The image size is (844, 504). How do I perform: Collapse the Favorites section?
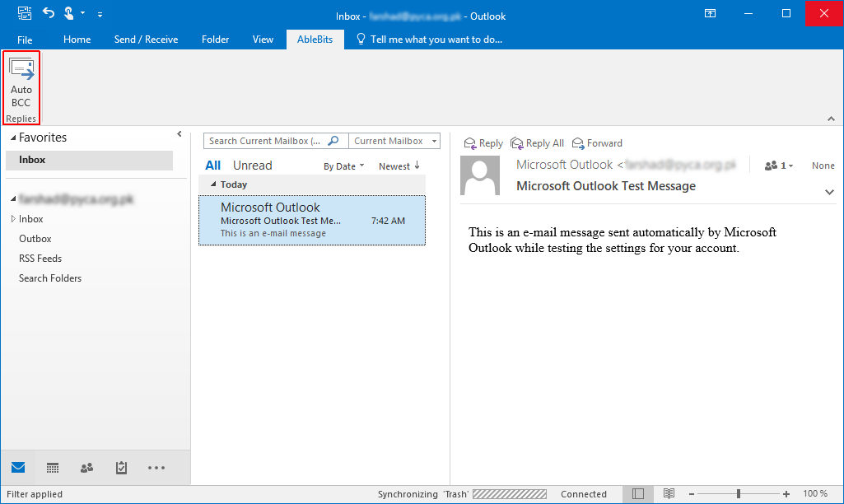13,137
